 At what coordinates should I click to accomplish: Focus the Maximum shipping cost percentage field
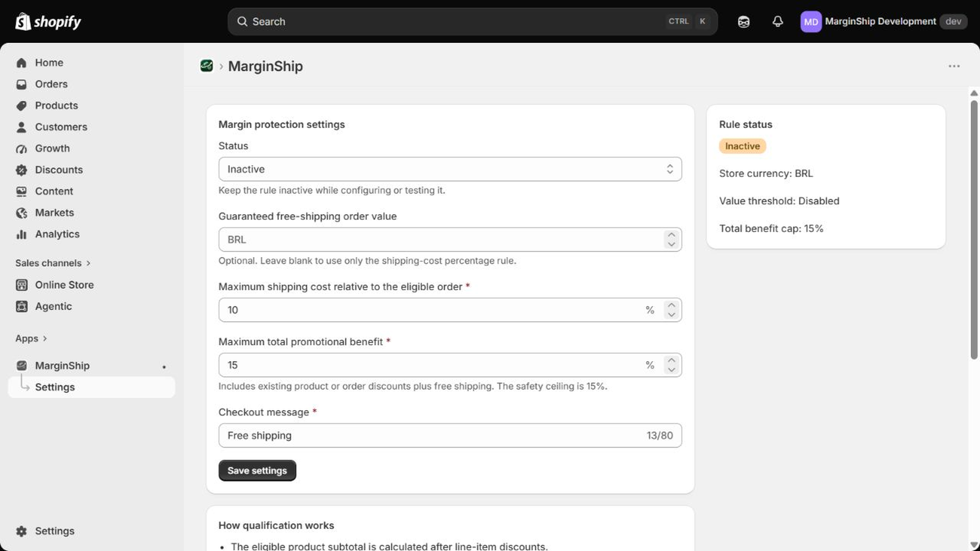(450, 310)
